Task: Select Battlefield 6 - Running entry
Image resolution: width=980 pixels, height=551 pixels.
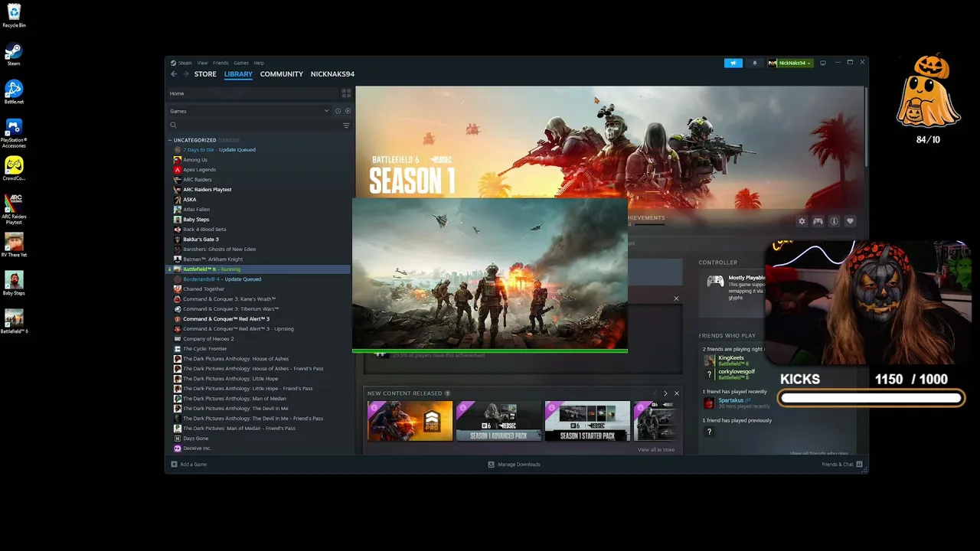Action: (259, 269)
